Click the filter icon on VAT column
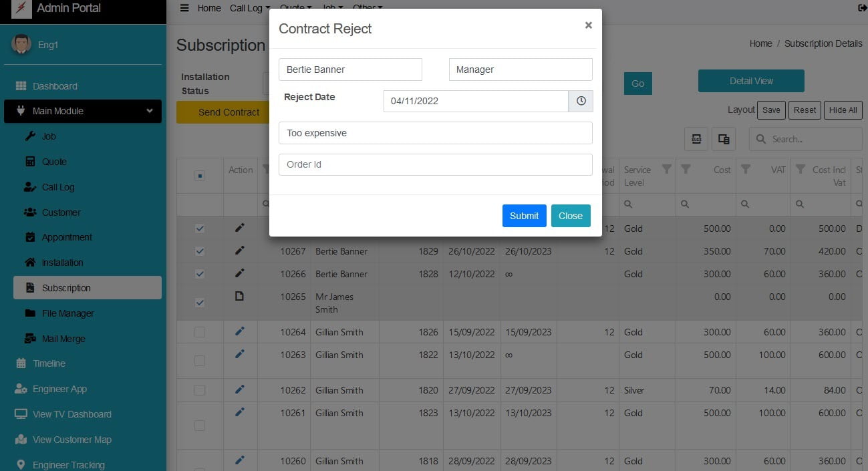Screen dimensions: 868x471 pyautogui.click(x=746, y=170)
